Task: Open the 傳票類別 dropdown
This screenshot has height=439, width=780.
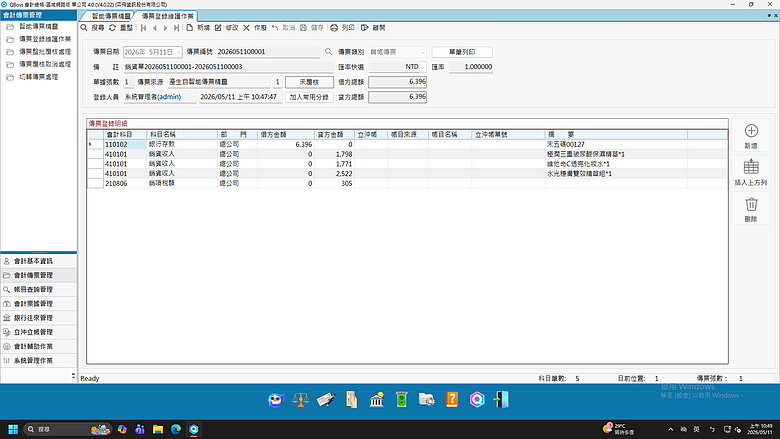Action: click(422, 52)
